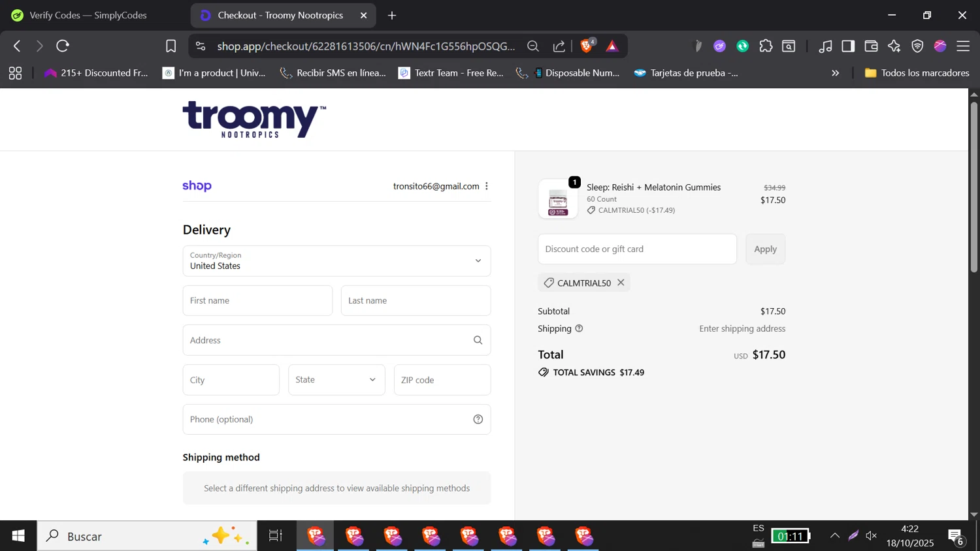Open Brave Shields lion icon
The height and width of the screenshot is (551, 980).
point(587,46)
